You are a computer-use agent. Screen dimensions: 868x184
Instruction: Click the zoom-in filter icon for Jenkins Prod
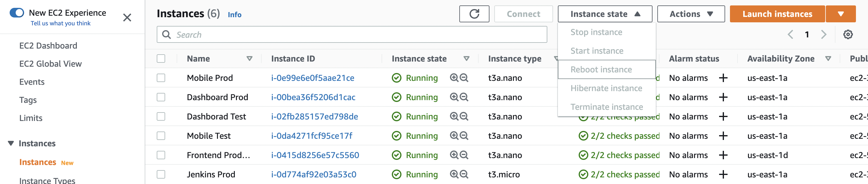(454, 174)
